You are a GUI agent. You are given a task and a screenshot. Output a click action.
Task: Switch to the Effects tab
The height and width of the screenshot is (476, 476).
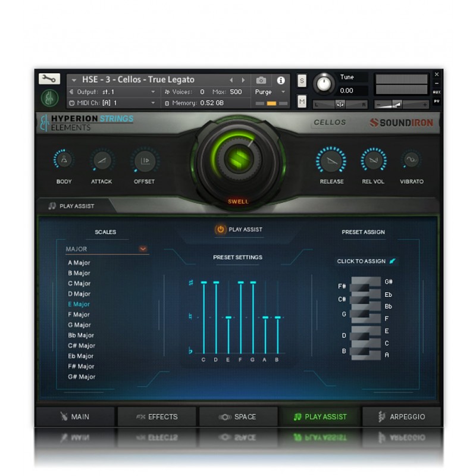coord(157,416)
